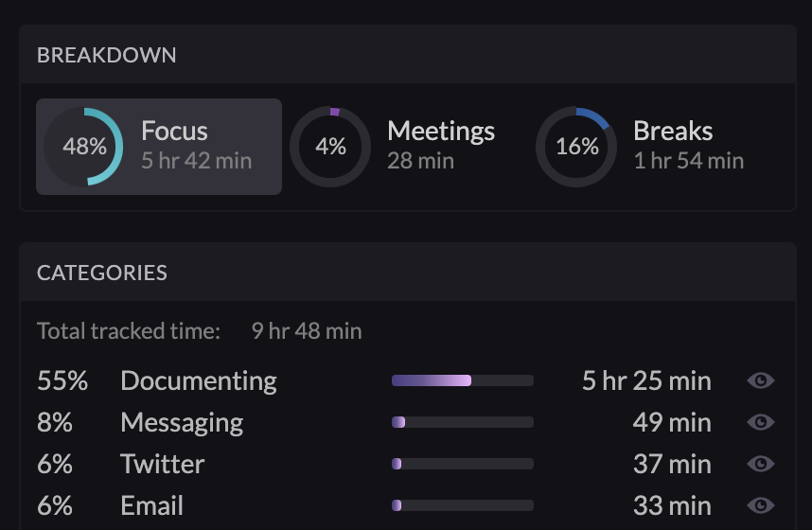The image size is (812, 530).
Task: Click the Documenting progress bar
Action: tap(463, 380)
